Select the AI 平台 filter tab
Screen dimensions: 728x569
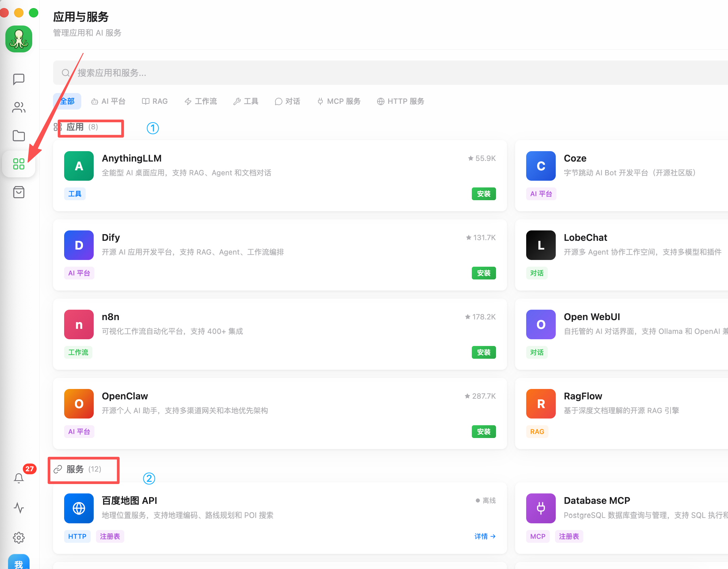click(x=108, y=101)
